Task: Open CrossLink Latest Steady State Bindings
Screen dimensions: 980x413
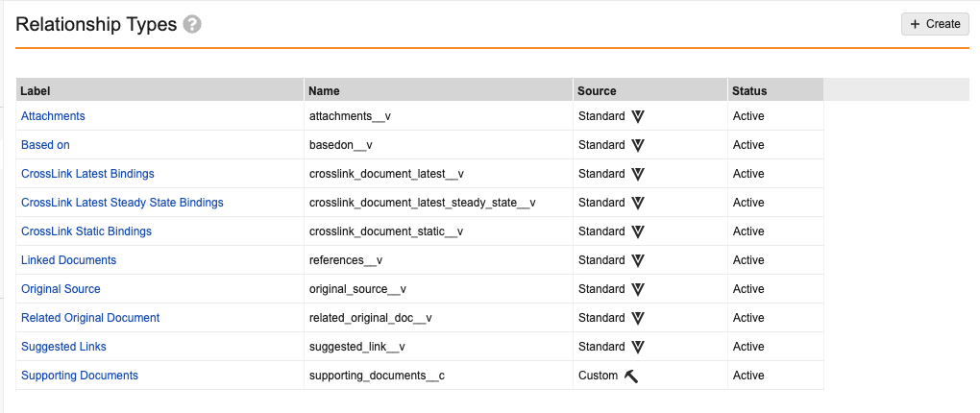Action: [123, 203]
